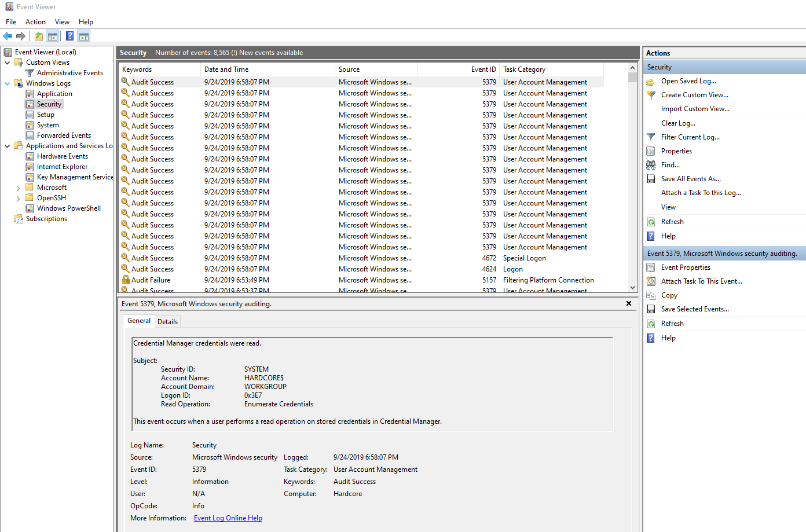Select the Subscriptions tree item
806x532 pixels.
click(x=46, y=219)
